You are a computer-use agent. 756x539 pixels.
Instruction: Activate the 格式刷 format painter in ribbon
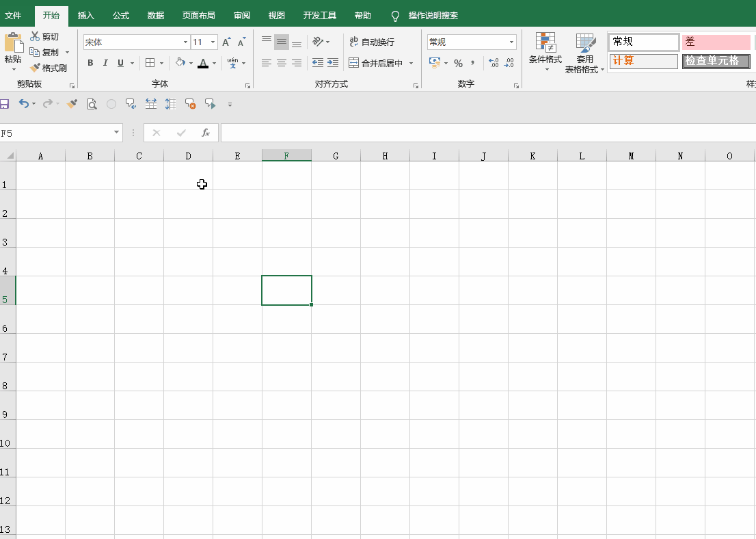tap(49, 68)
